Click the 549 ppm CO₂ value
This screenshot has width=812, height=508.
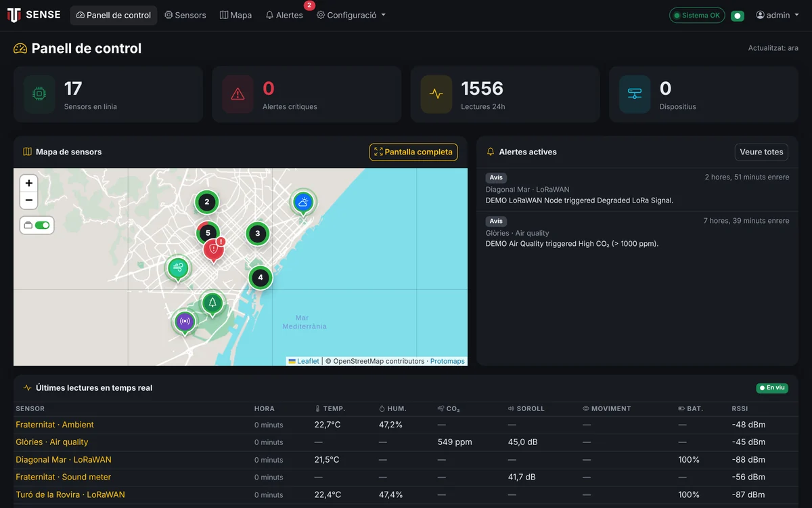click(455, 442)
